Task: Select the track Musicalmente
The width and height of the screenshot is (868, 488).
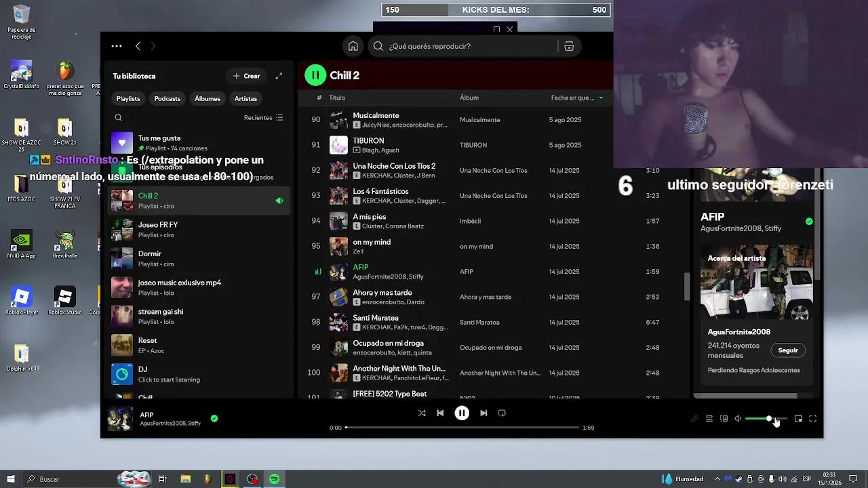Action: (376, 115)
